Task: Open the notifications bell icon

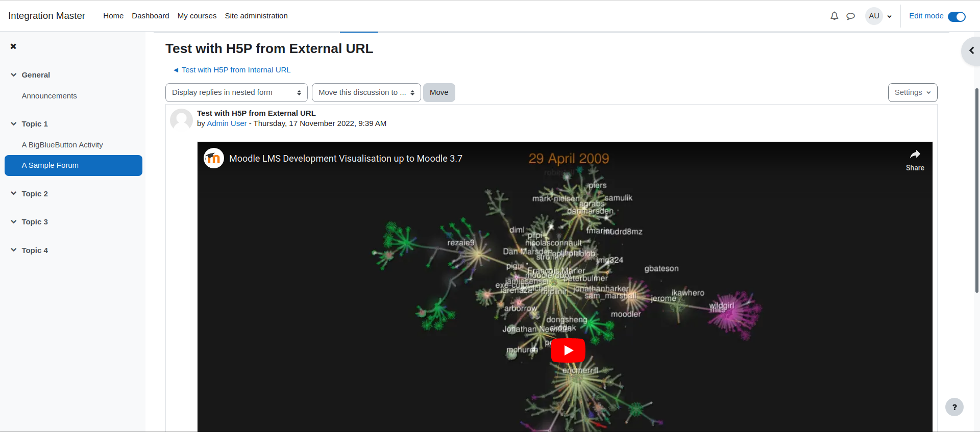Action: coord(834,16)
